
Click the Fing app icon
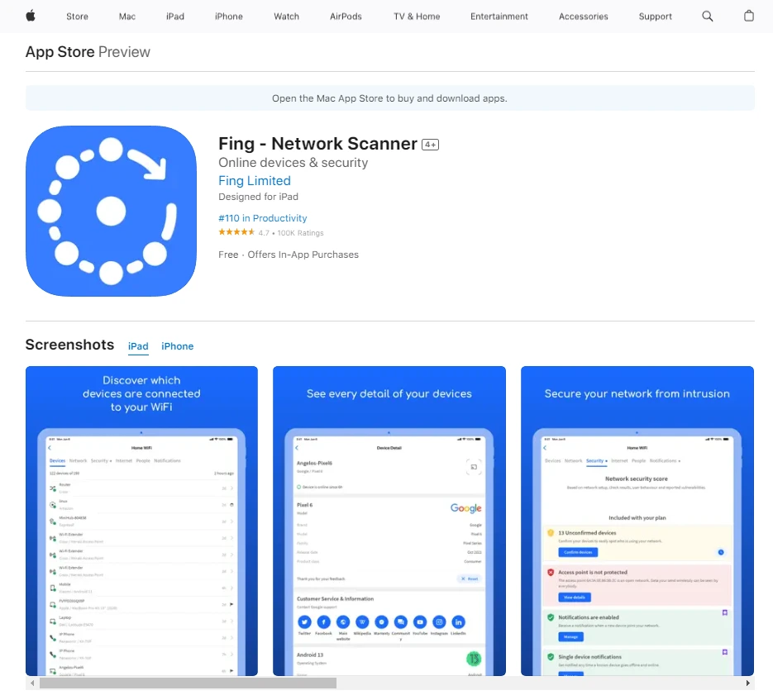(x=111, y=211)
